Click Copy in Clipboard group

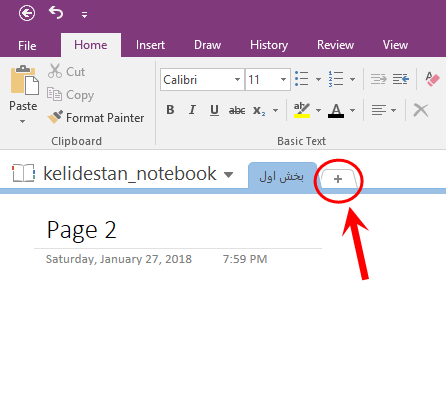[70, 95]
